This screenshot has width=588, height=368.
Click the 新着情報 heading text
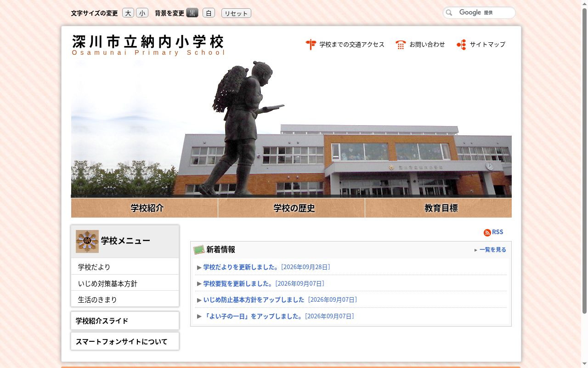point(220,250)
